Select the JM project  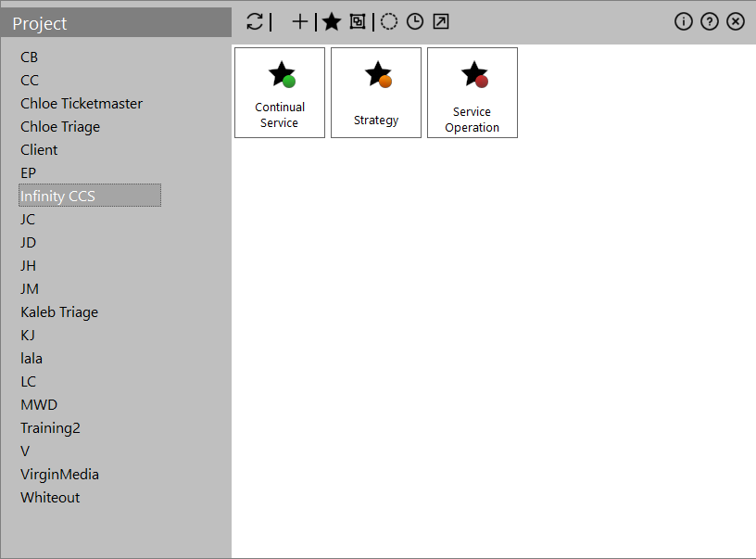[x=30, y=288]
